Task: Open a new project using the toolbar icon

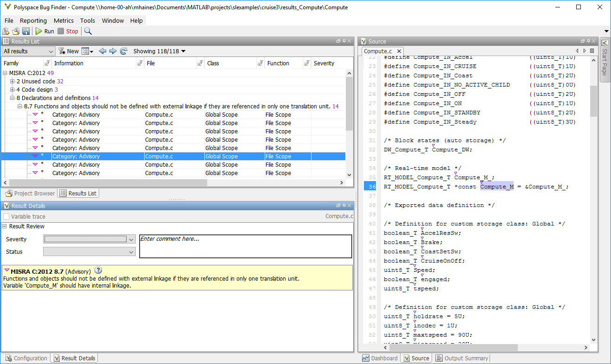Action: 6,31
